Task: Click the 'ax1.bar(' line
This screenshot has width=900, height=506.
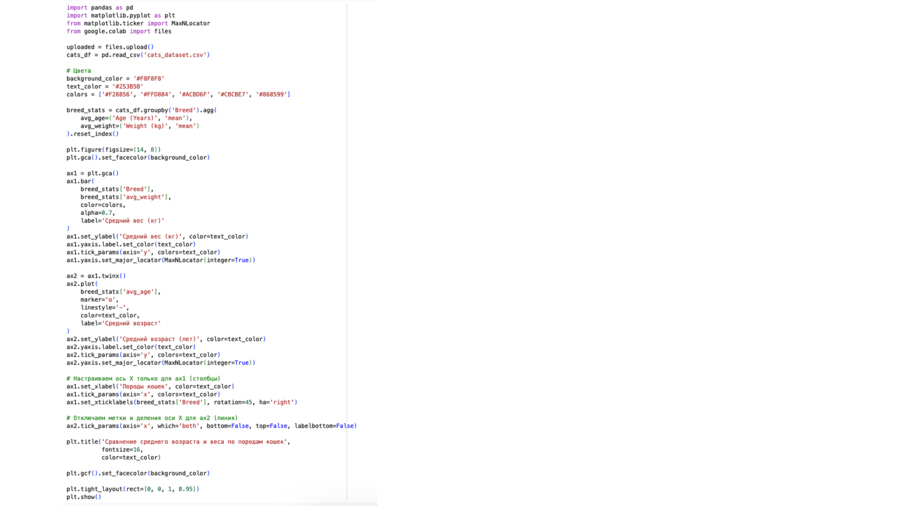Action: coord(80,181)
